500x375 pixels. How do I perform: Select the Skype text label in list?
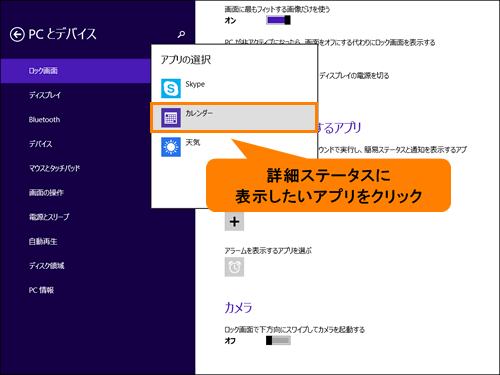click(x=195, y=84)
